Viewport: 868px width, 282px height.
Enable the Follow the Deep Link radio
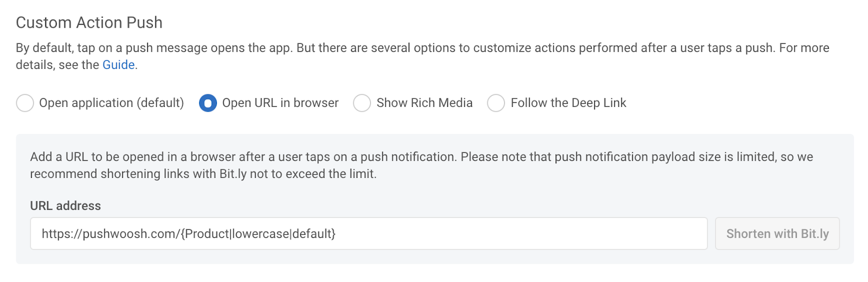[x=496, y=103]
